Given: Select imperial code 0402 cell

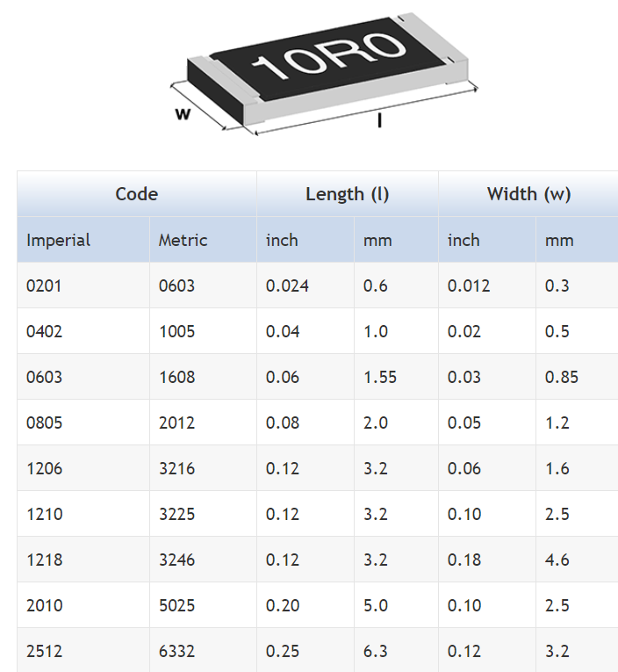Looking at the screenshot, I should [83, 331].
